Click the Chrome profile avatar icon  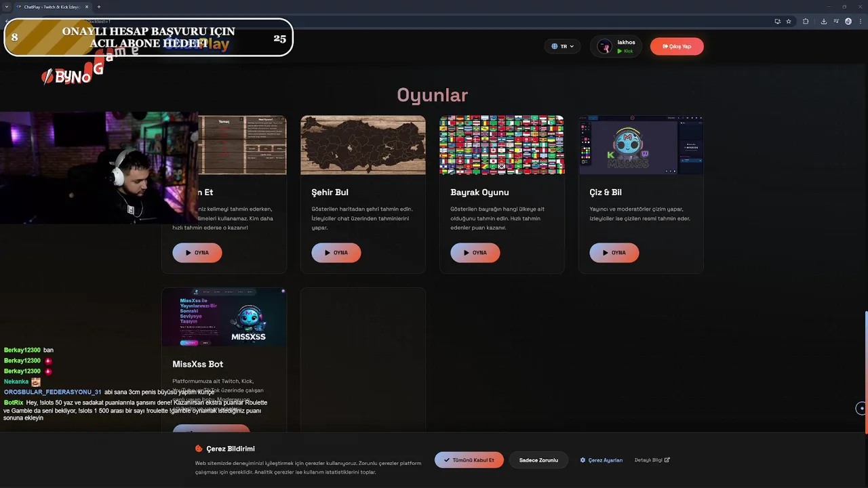point(848,21)
